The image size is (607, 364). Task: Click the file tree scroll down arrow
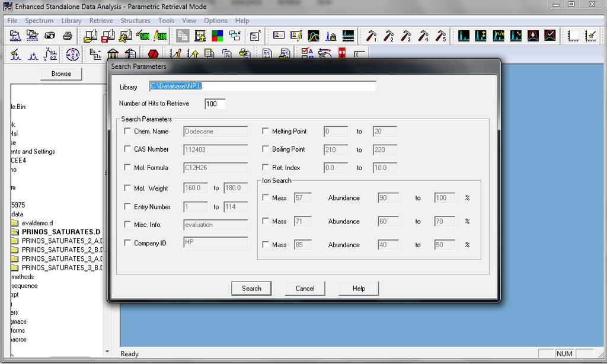(x=107, y=352)
